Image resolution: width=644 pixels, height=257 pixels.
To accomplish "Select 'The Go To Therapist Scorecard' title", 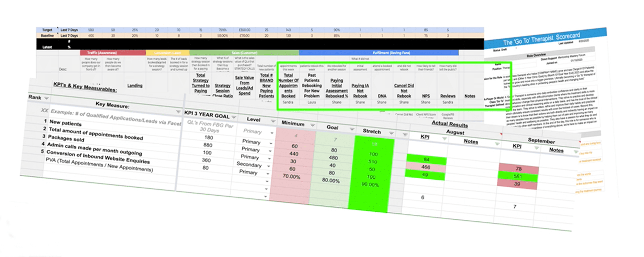I will coord(541,39).
